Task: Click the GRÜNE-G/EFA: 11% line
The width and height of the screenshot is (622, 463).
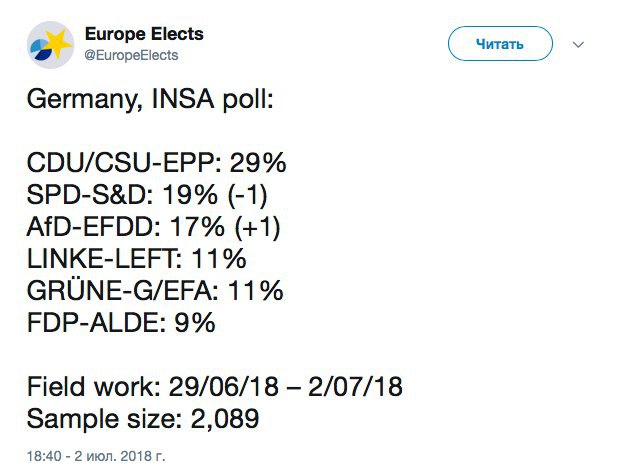Action: (x=155, y=290)
